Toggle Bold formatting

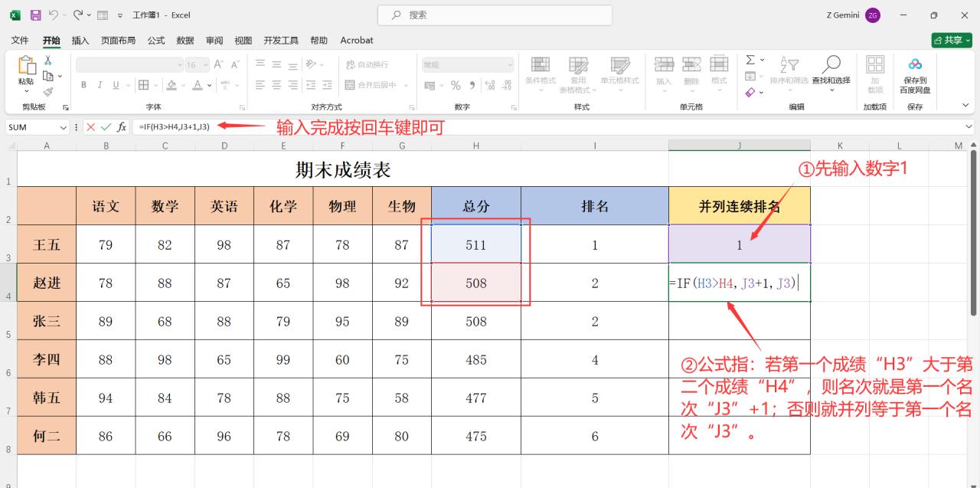point(83,85)
